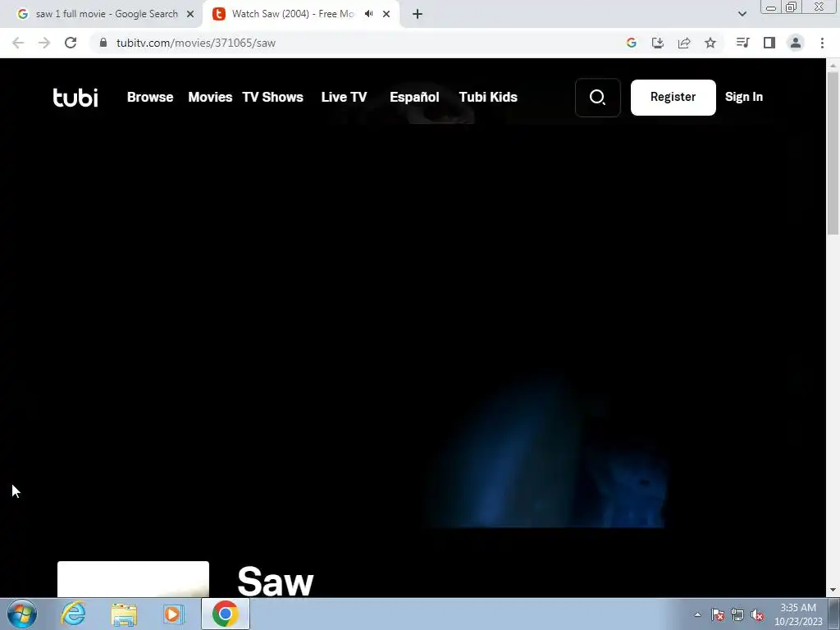
Task: Click the Tubi logo
Action: coord(75,97)
